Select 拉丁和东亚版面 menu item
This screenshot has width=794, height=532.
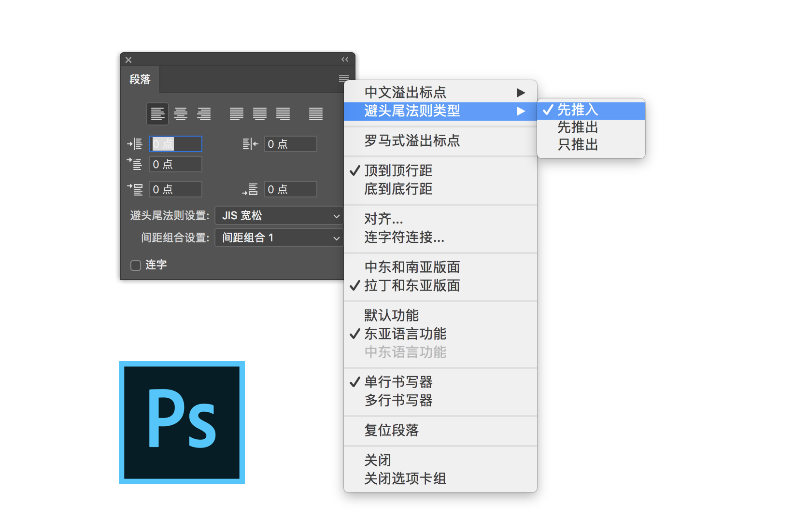pyautogui.click(x=440, y=286)
